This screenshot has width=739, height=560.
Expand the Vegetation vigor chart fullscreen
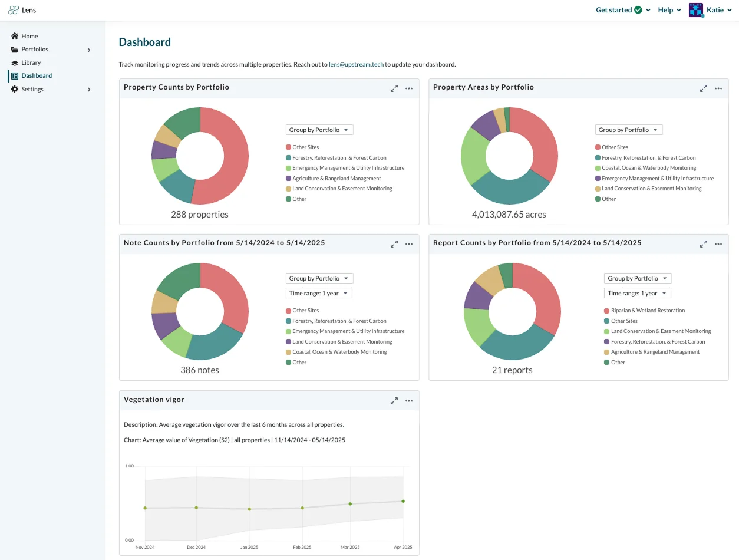pyautogui.click(x=394, y=401)
